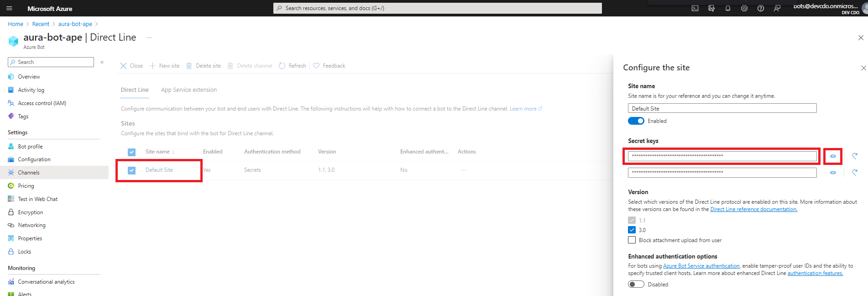
Task: Toggle select-all checkbox in Sites header
Action: [x=131, y=152]
